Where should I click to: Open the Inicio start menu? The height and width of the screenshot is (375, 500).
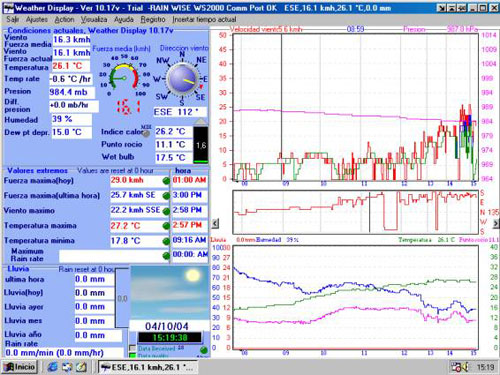[20, 367]
